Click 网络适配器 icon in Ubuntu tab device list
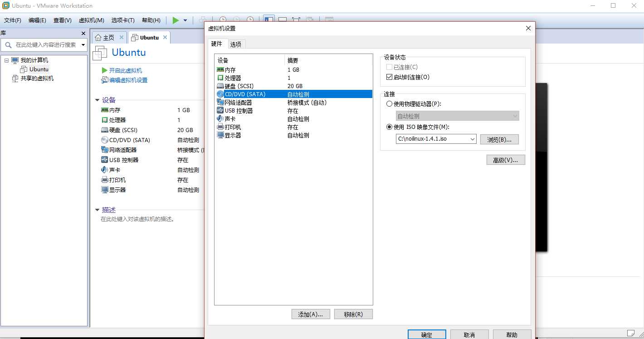The image size is (644, 339). click(x=105, y=150)
